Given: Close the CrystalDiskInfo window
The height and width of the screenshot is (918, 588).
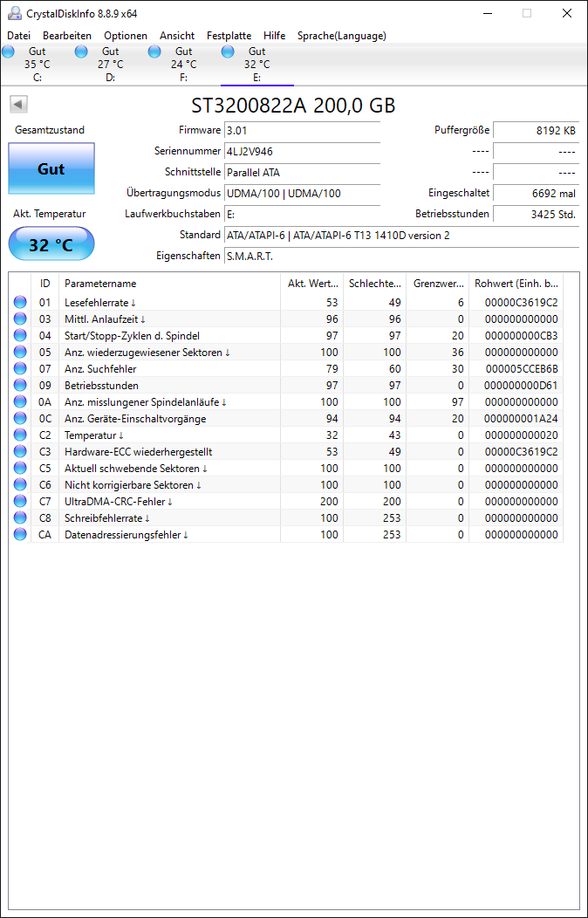Looking at the screenshot, I should click(567, 13).
